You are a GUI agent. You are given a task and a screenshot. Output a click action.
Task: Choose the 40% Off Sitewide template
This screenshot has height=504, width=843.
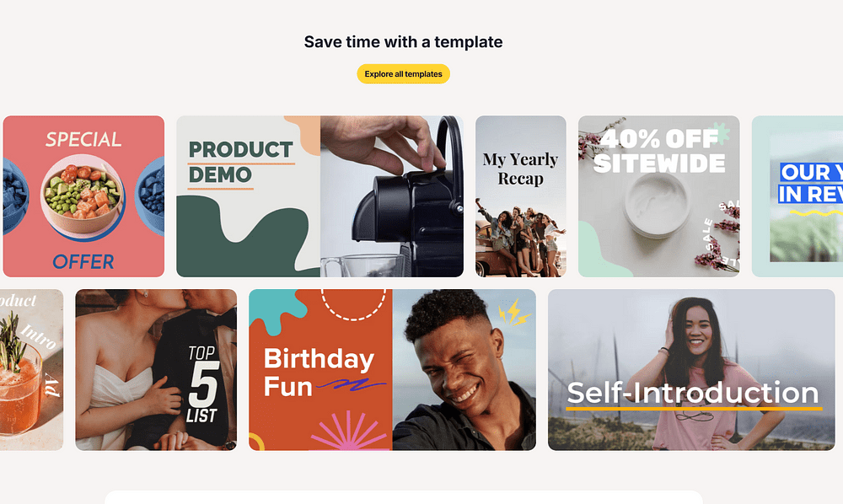pyautogui.click(x=658, y=196)
